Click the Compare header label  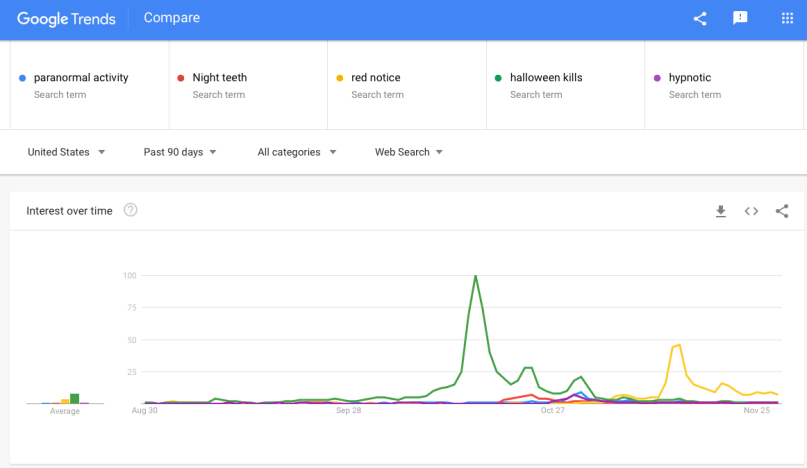(x=172, y=18)
